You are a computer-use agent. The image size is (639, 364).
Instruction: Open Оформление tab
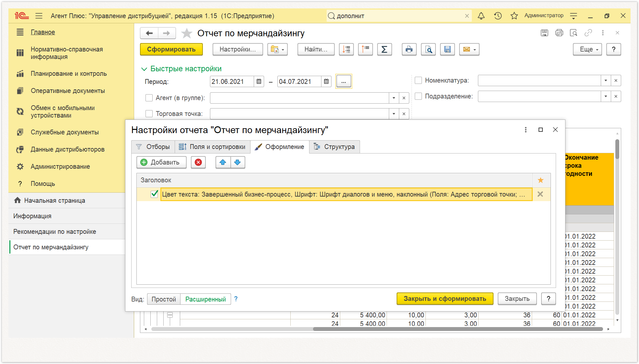(280, 147)
